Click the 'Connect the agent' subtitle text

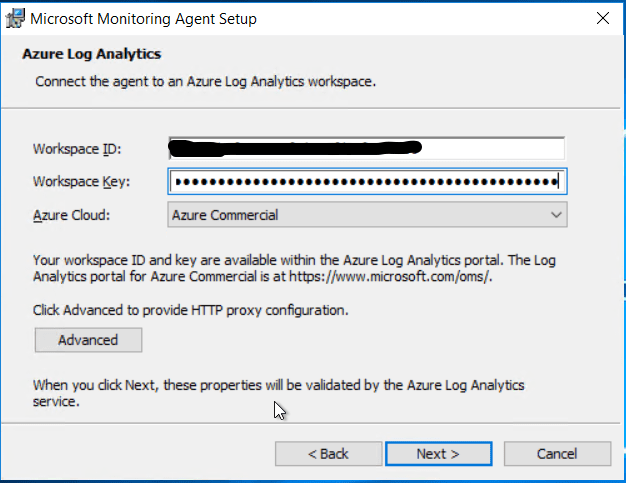(x=205, y=81)
